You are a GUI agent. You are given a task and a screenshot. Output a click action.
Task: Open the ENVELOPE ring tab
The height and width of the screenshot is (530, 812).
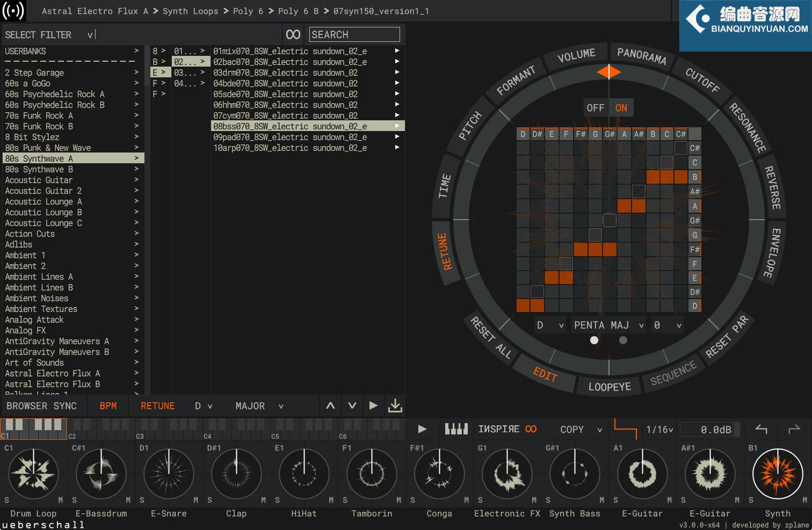(772, 253)
